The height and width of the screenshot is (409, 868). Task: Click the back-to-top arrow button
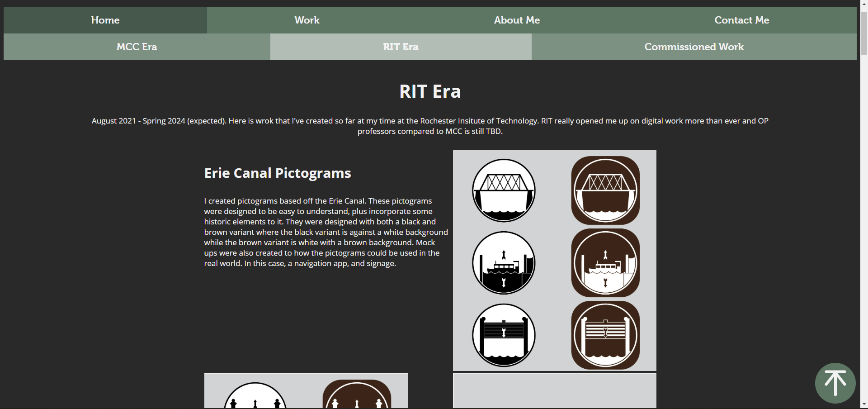(835, 383)
